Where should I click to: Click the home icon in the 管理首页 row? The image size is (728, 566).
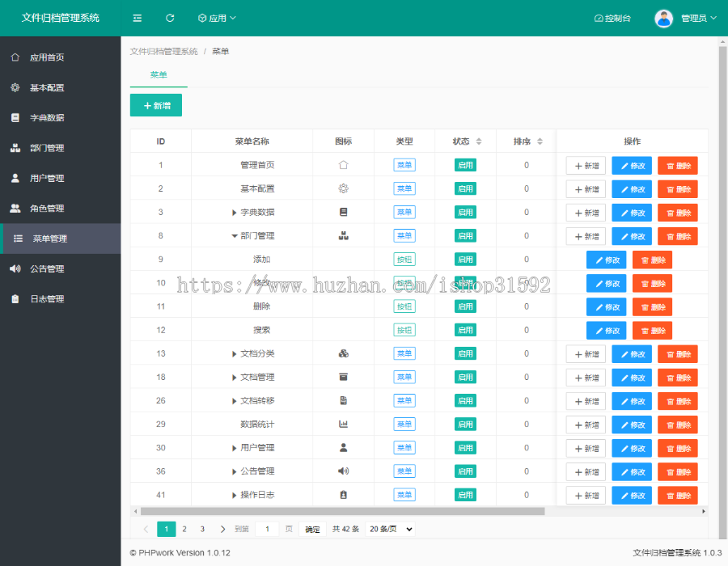pyautogui.click(x=343, y=165)
